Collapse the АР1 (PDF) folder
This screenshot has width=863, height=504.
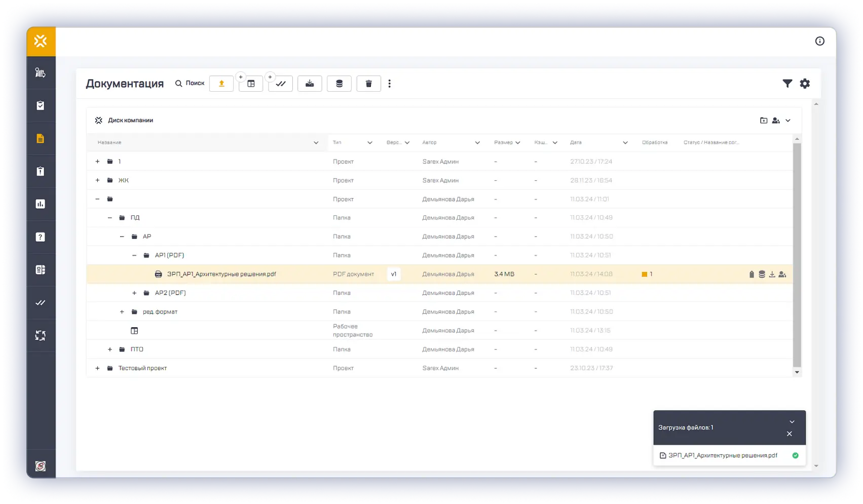click(134, 255)
